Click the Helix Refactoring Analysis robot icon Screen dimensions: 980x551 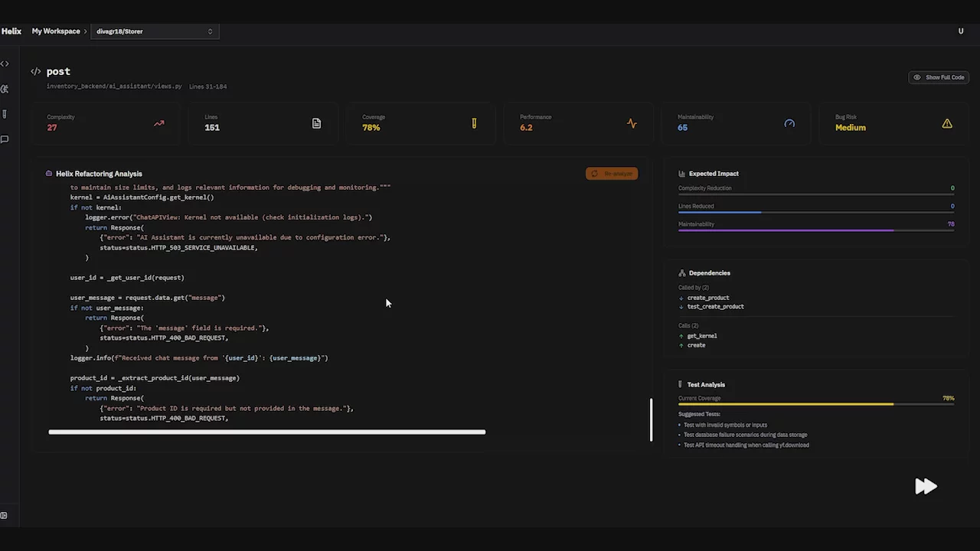coord(49,174)
